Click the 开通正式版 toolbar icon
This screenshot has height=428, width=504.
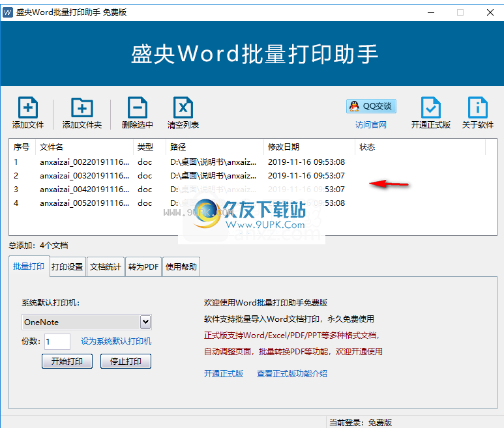tap(431, 107)
